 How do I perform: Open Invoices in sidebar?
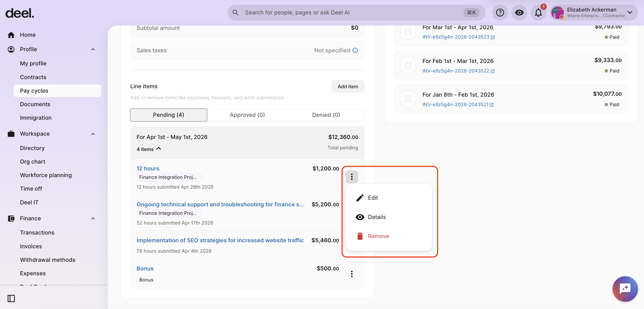click(31, 246)
